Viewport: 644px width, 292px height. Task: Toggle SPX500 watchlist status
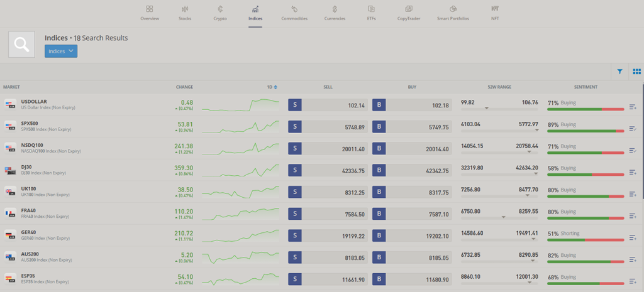pos(633,129)
